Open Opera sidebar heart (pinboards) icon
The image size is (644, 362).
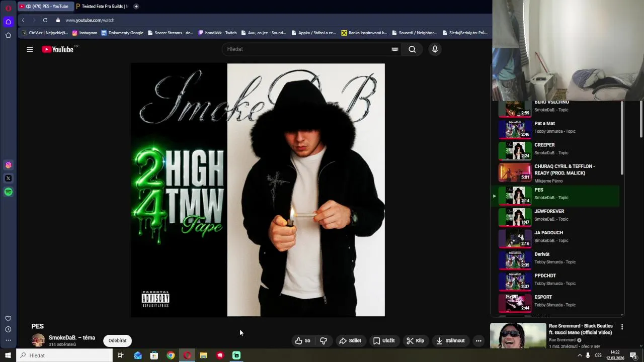(x=8, y=319)
